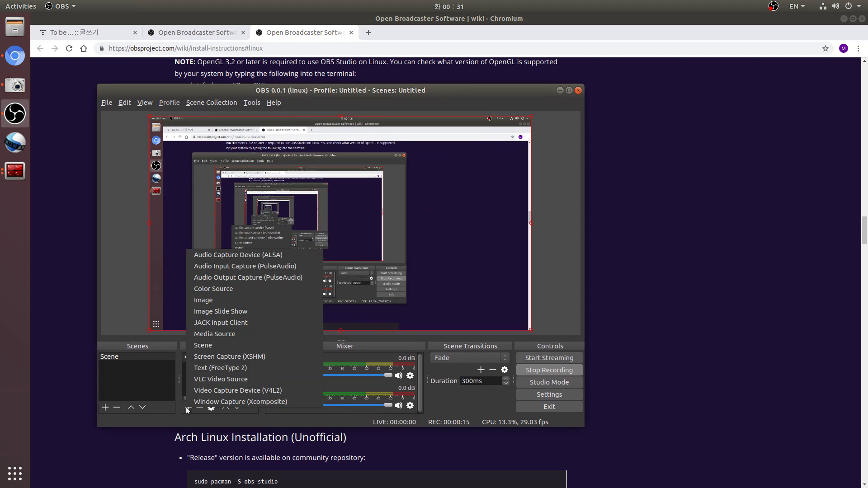The image size is (868, 488).
Task: Click the top bar clock
Action: point(449,6)
